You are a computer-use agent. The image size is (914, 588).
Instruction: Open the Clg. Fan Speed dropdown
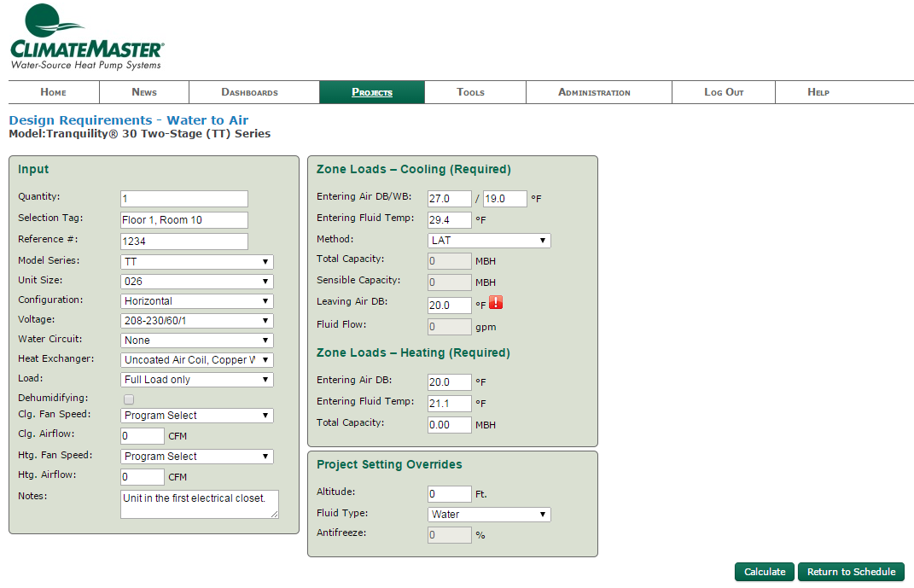pyautogui.click(x=197, y=416)
